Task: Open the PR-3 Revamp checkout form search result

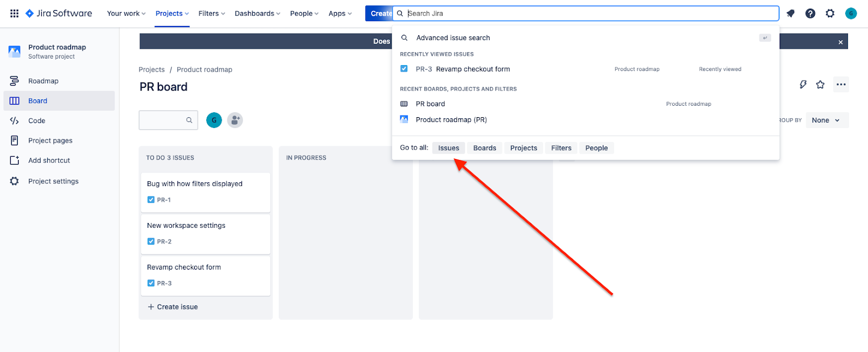Action: [x=585, y=69]
